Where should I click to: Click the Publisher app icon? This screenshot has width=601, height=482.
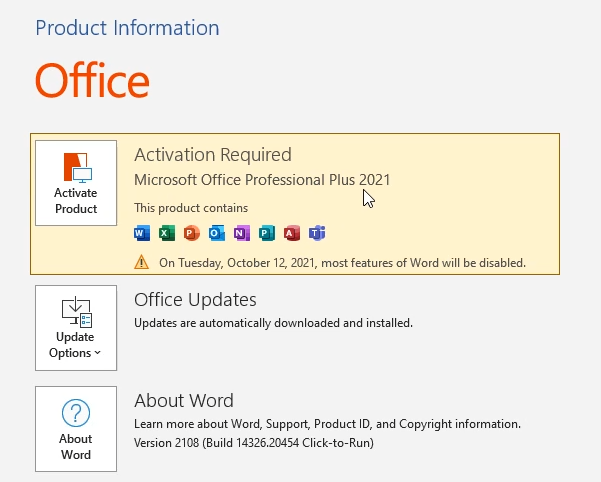click(x=267, y=233)
